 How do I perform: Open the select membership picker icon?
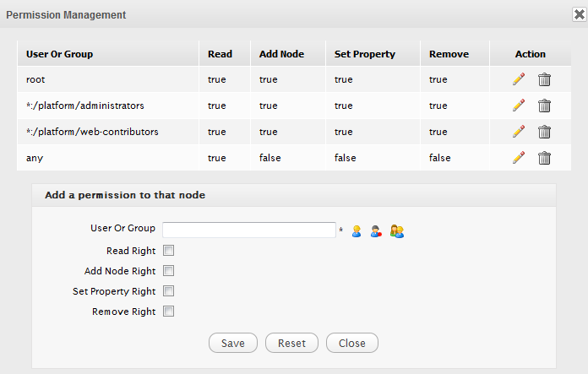pos(376,230)
